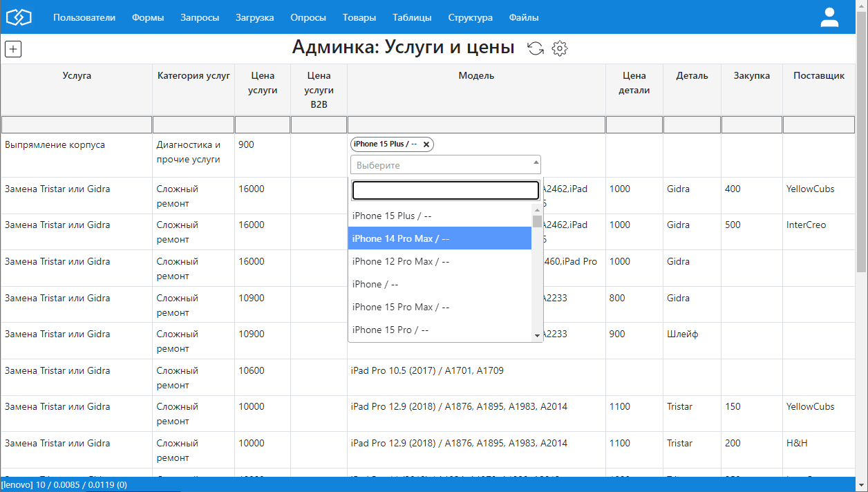This screenshot has width=868, height=492.
Task: Open the Опросы menu
Action: point(308,17)
